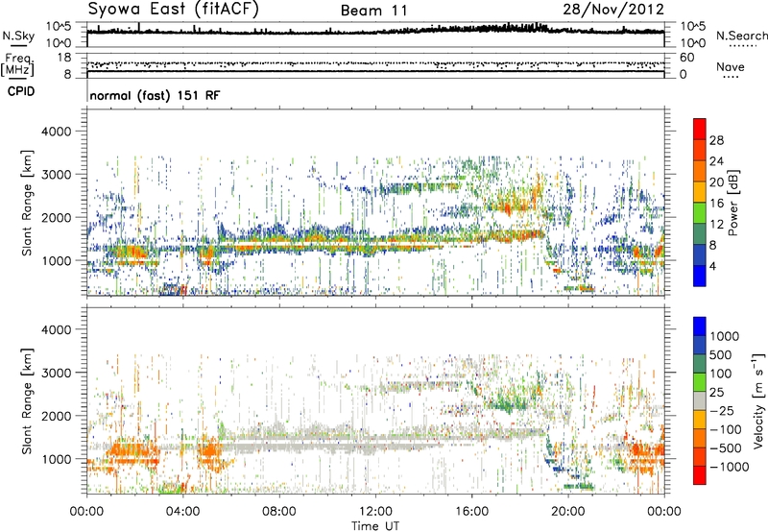The width and height of the screenshot is (768, 532).
Task: Click the 'Beam 11' label
Action: pyautogui.click(x=373, y=11)
